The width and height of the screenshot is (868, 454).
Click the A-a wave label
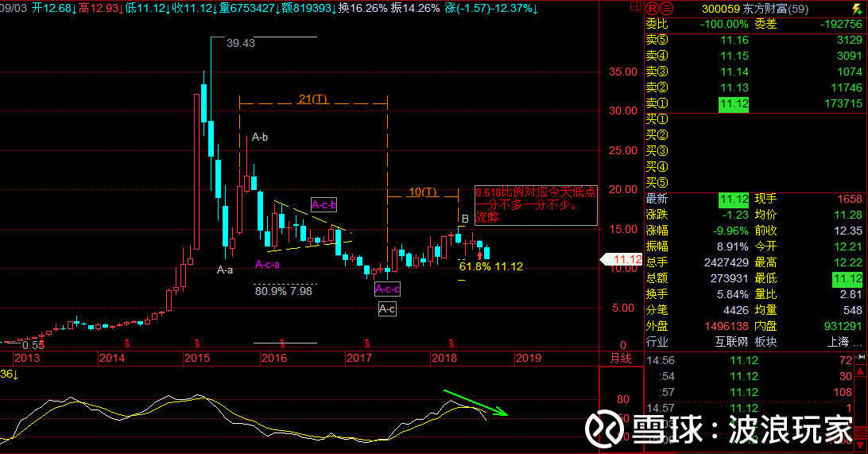[225, 271]
